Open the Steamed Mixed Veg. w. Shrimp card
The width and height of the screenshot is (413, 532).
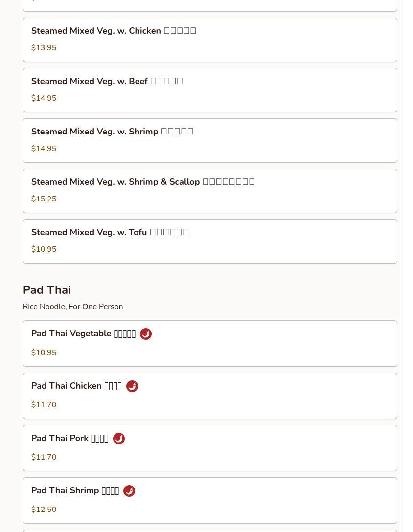(x=210, y=140)
